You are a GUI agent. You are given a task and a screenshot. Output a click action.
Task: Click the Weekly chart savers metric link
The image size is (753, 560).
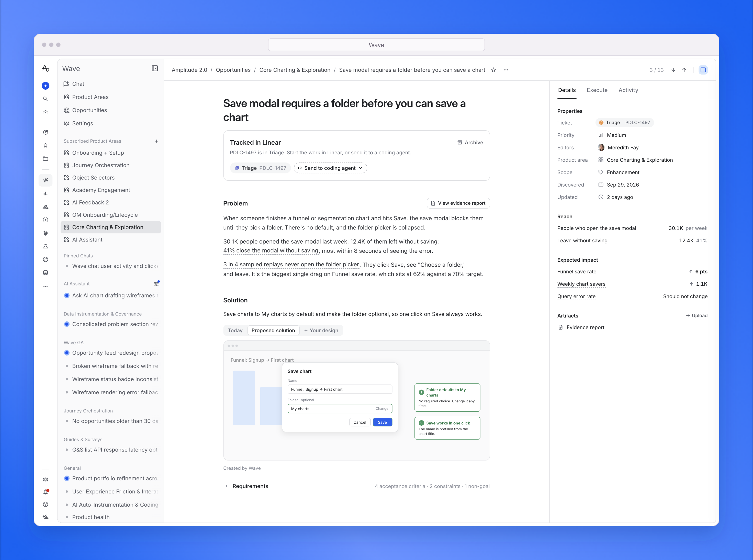581,284
